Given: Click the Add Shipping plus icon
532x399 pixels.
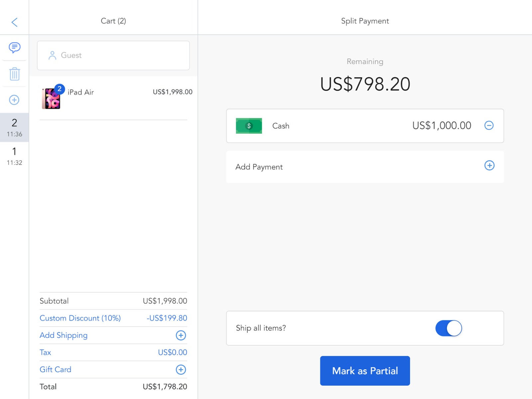Looking at the screenshot, I should 181,335.
